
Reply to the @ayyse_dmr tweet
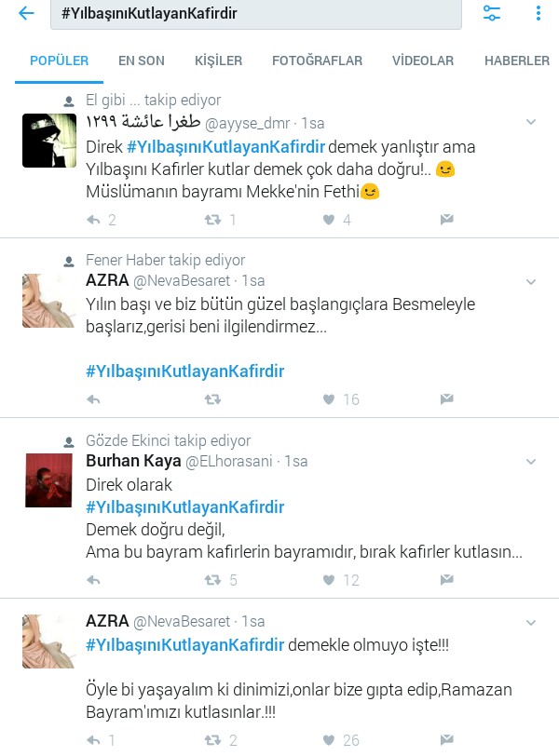[x=93, y=220]
